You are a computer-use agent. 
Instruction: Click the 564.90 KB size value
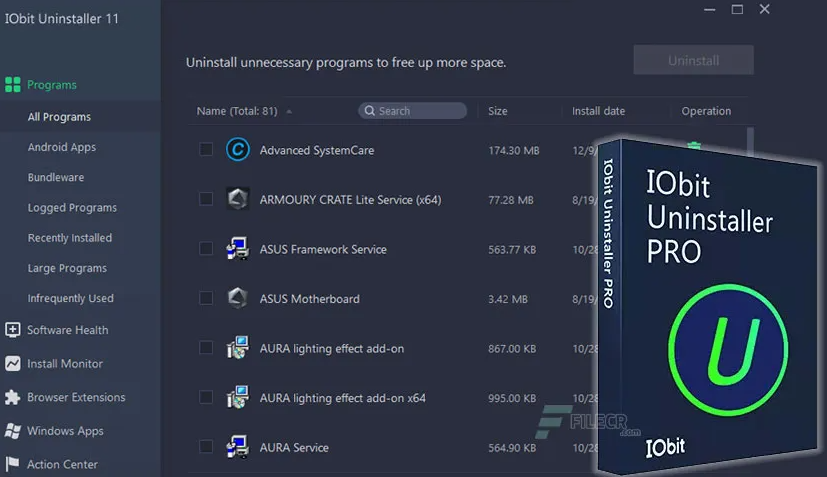(512, 448)
